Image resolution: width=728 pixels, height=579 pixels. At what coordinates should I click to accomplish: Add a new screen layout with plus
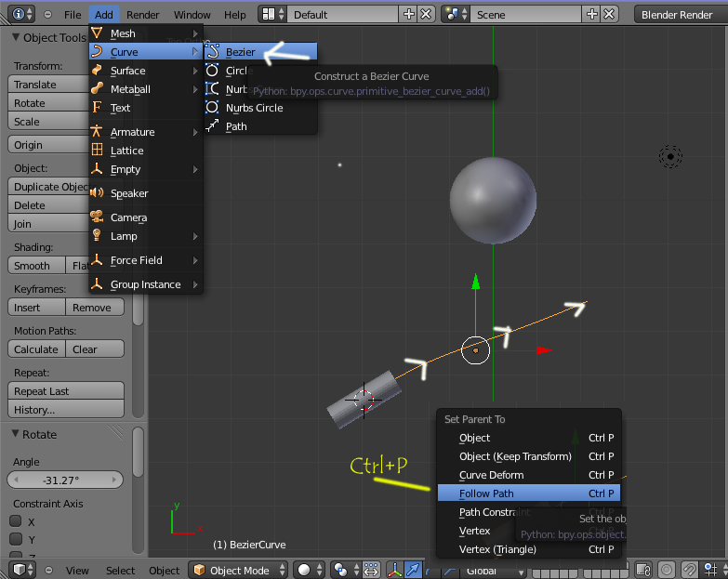(x=408, y=14)
